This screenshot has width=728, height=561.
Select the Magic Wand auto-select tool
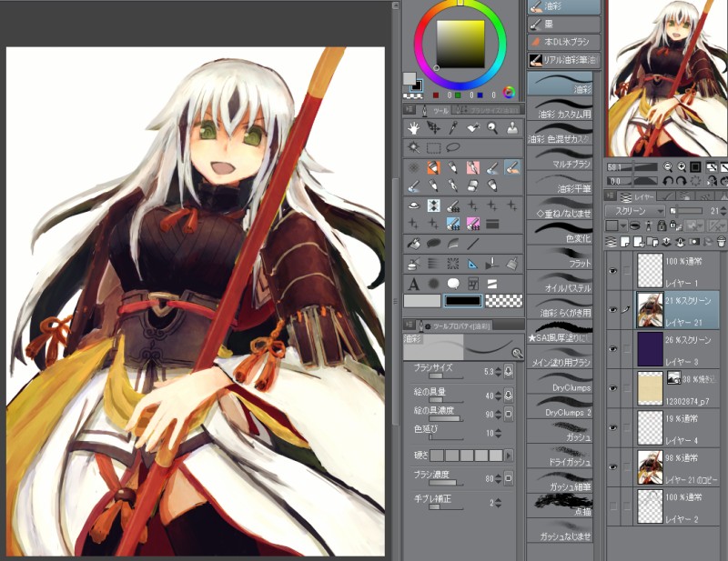413,147
